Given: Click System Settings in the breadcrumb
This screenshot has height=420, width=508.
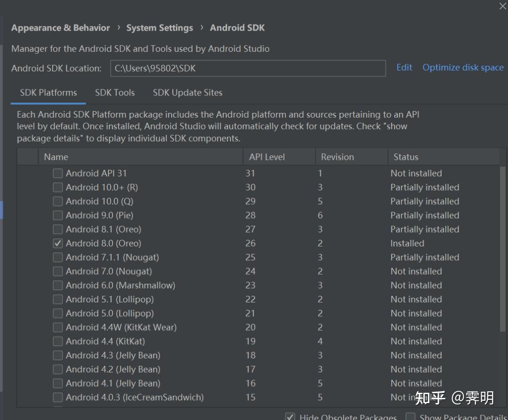Looking at the screenshot, I should [159, 28].
